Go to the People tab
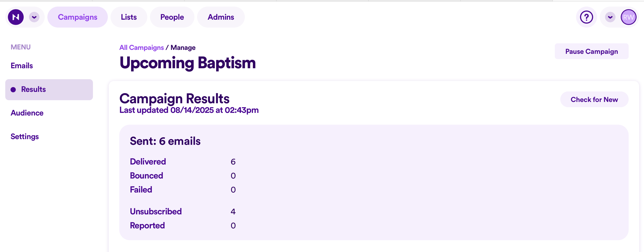Screen dimensions: 644x252 172,17
